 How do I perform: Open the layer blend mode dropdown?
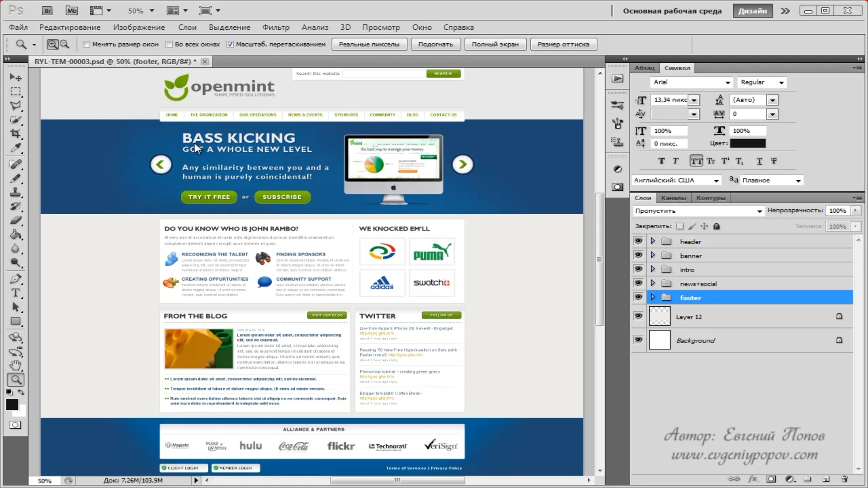pyautogui.click(x=698, y=211)
